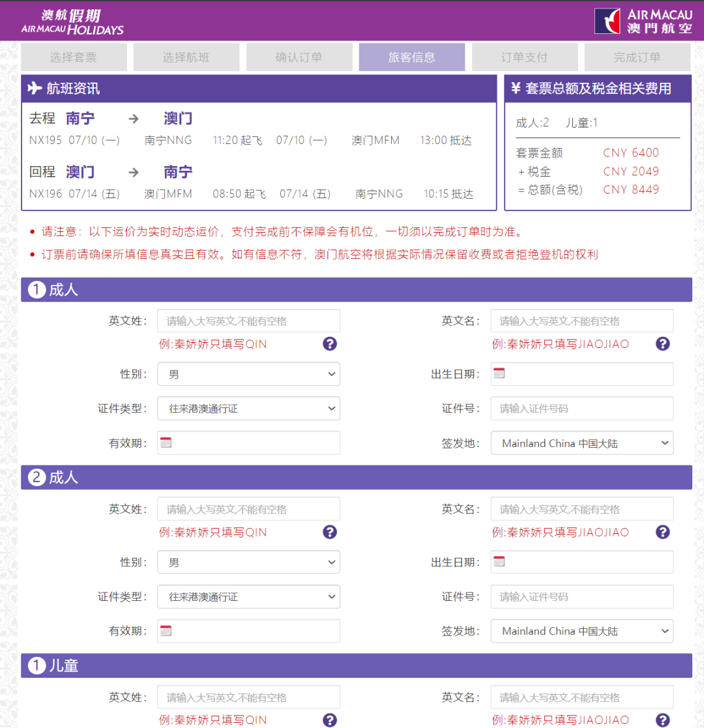This screenshot has height=728, width=704.
Task: Open help icon for Adult 2 given name
Action: 663,532
